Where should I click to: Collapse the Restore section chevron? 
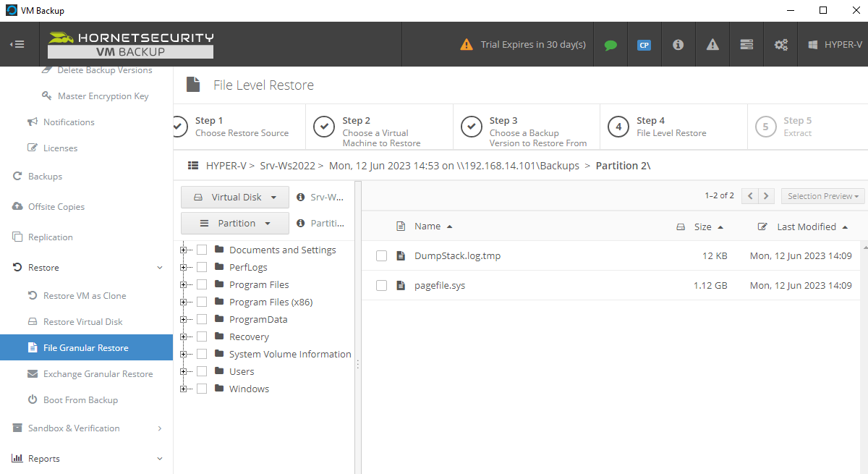160,268
